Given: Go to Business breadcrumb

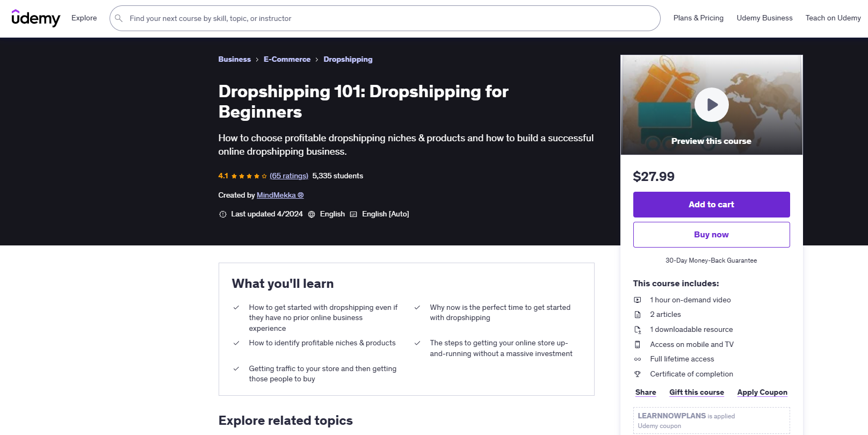Looking at the screenshot, I should 234,60.
